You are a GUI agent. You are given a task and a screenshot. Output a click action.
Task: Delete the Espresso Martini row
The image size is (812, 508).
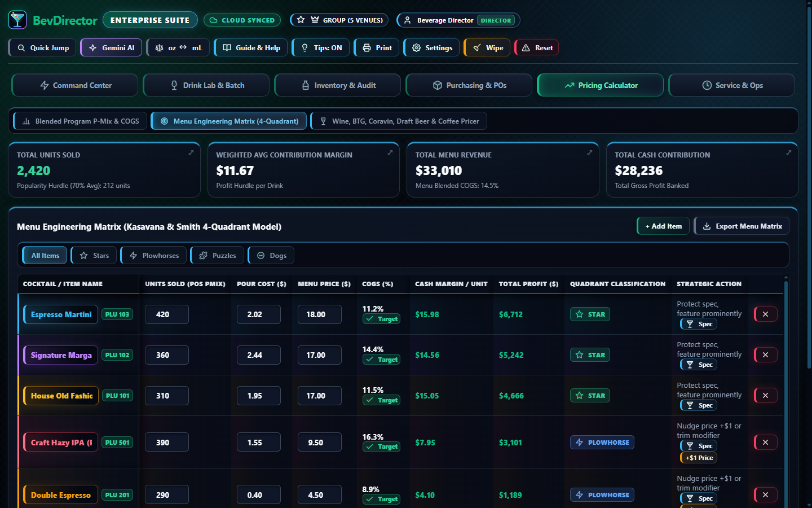click(765, 314)
